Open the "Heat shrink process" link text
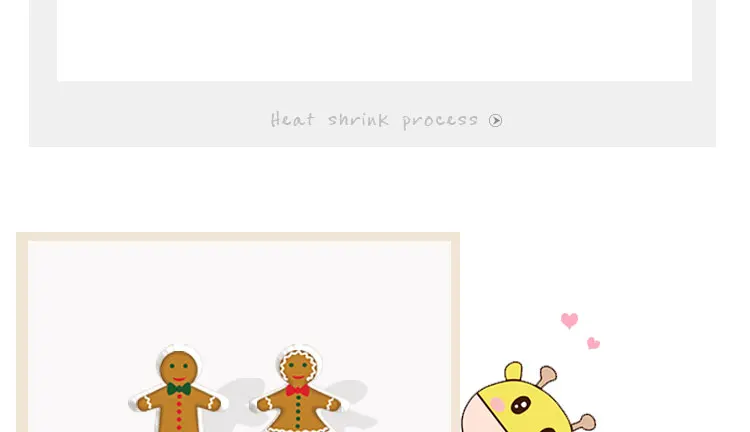750x432 pixels. point(374,120)
